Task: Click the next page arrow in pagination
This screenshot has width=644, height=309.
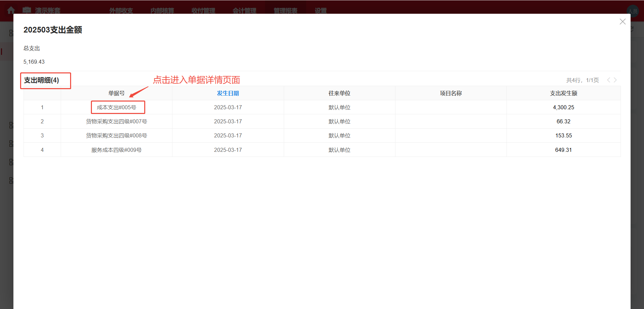Action: point(615,80)
